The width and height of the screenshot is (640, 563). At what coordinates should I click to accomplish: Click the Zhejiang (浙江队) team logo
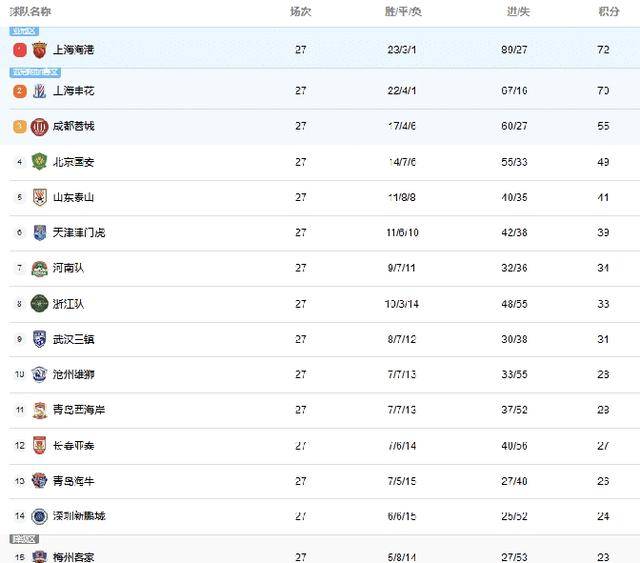[39, 303]
